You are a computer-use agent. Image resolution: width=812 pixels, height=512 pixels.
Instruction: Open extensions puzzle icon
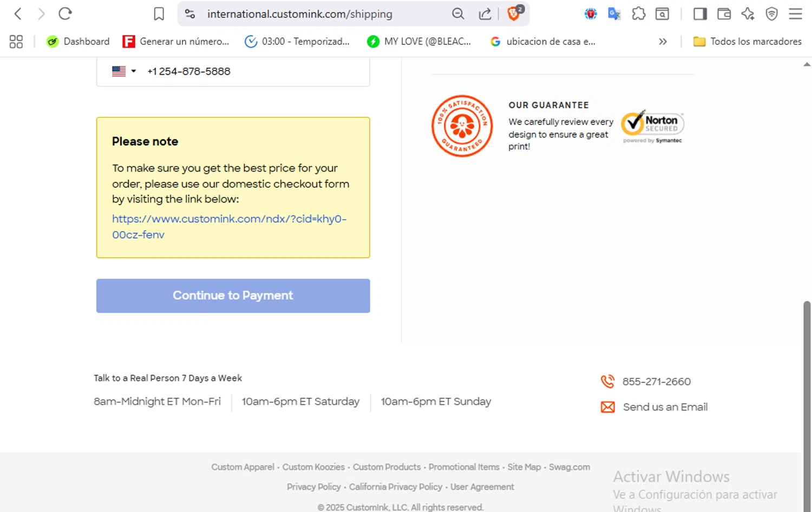tap(639, 14)
